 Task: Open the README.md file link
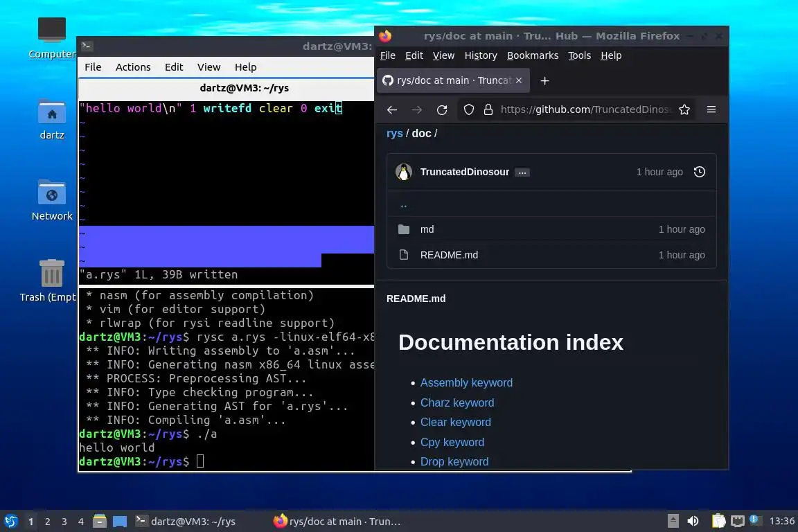pyautogui.click(x=449, y=255)
